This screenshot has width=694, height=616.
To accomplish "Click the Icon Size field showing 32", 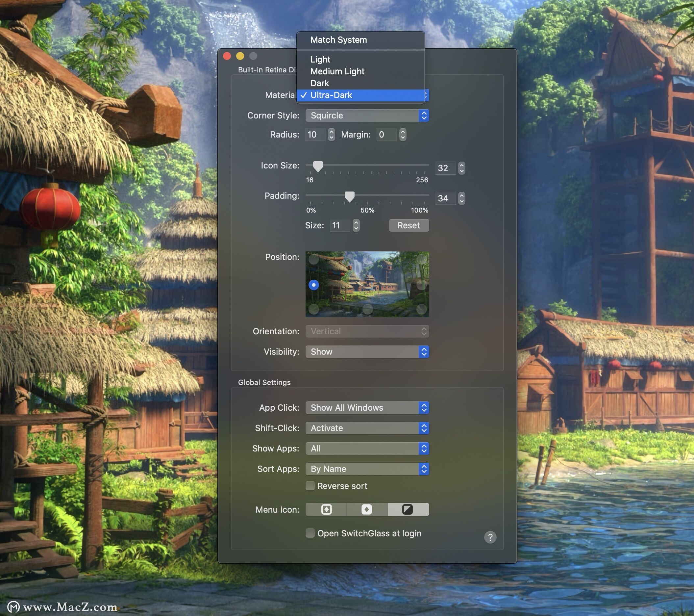I will tap(445, 168).
